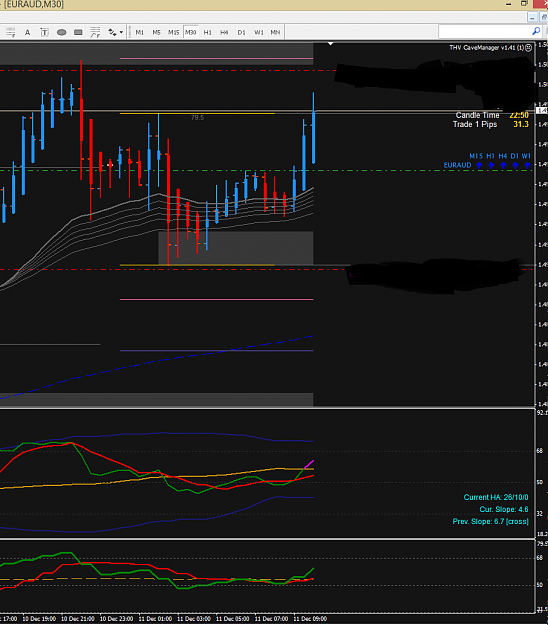Click the up arrow under D1
The height and width of the screenshot is (625, 548).
click(x=515, y=165)
